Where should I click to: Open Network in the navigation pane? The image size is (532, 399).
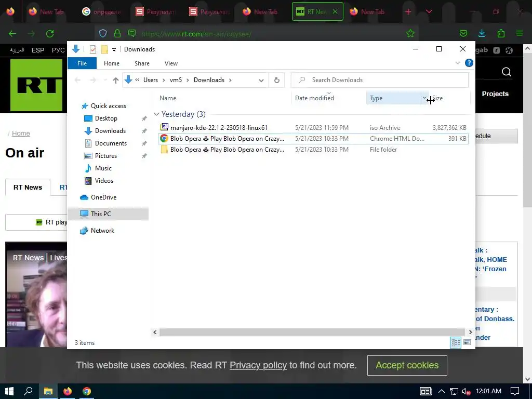tap(102, 230)
